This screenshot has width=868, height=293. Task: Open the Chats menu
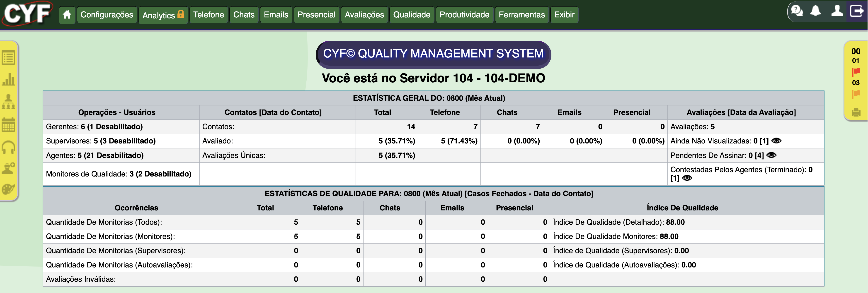pos(244,15)
